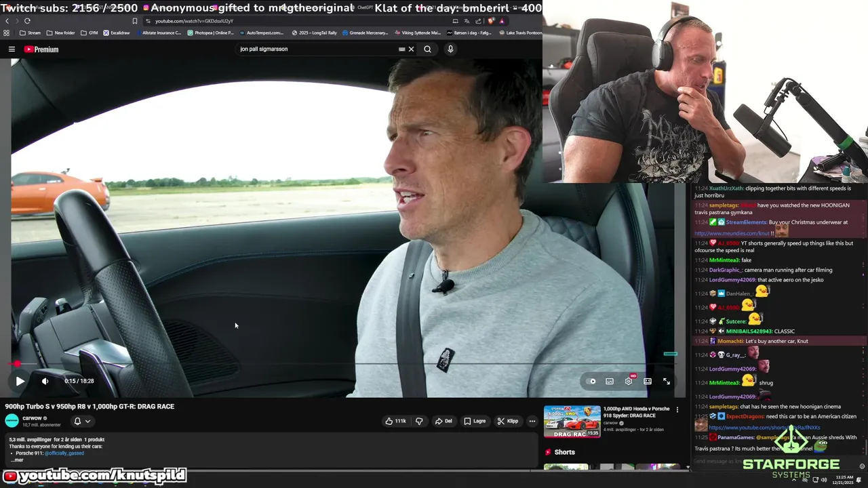
Task: Expand description with '...mer'
Action: tap(17, 460)
